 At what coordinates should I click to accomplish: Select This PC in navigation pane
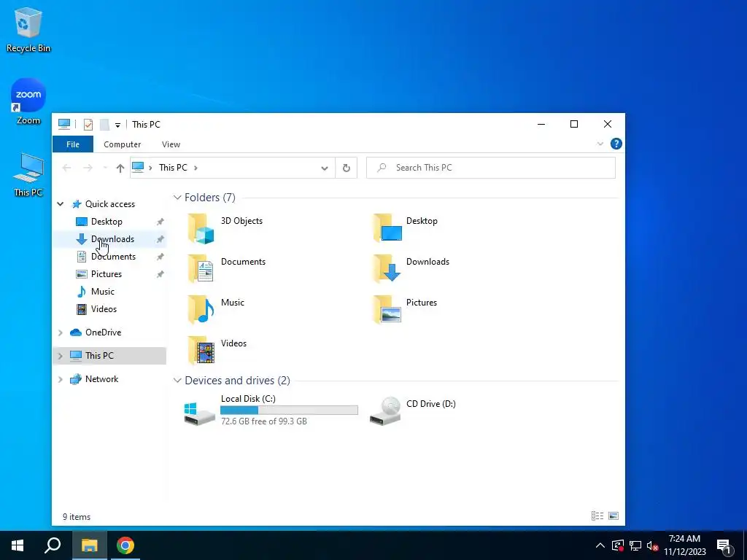[99, 356]
